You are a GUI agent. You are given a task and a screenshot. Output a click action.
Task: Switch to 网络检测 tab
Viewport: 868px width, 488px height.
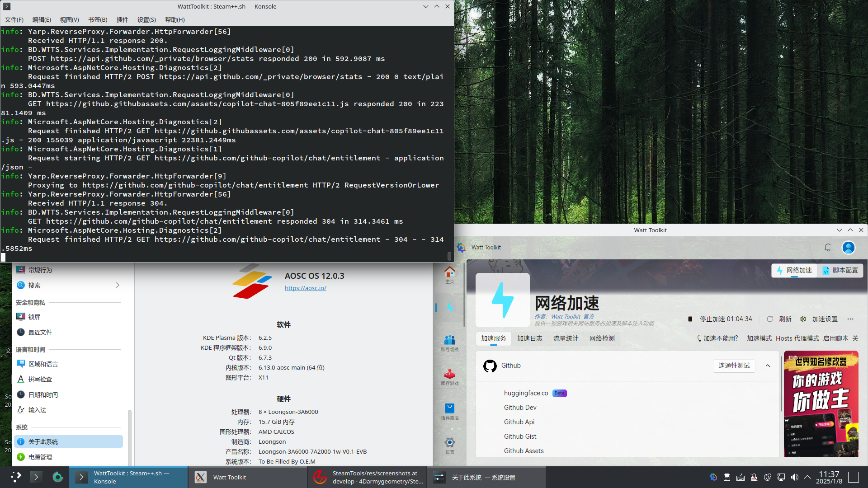pos(602,338)
